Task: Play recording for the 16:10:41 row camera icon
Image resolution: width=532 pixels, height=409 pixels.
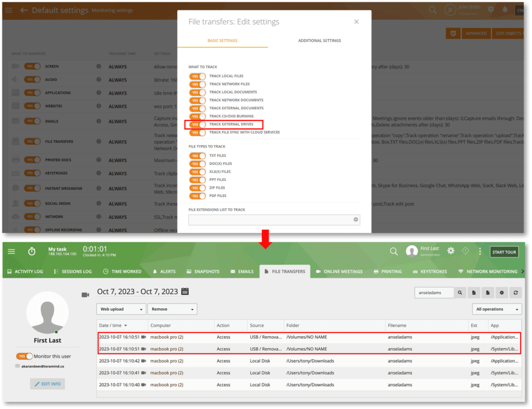Action: point(143,373)
